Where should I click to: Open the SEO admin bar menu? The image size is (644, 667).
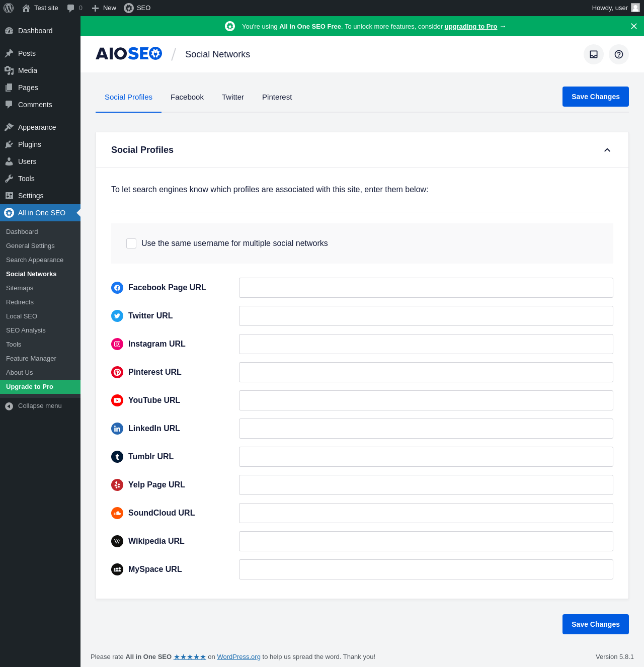137,8
